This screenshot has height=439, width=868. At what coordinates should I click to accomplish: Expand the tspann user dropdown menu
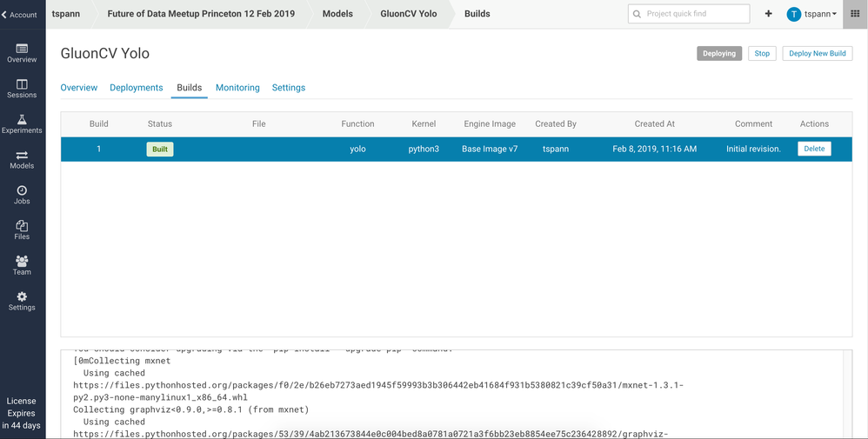pyautogui.click(x=820, y=15)
